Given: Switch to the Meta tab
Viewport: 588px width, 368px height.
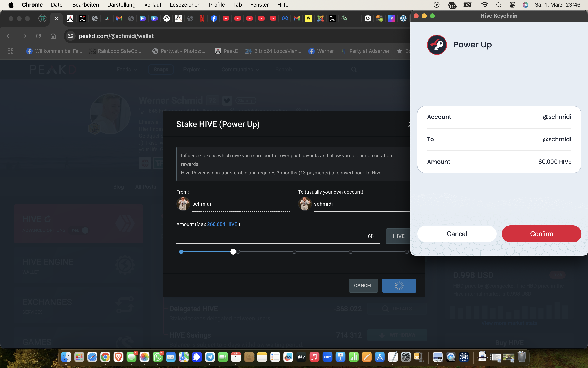Looking at the screenshot, I should pos(285,18).
